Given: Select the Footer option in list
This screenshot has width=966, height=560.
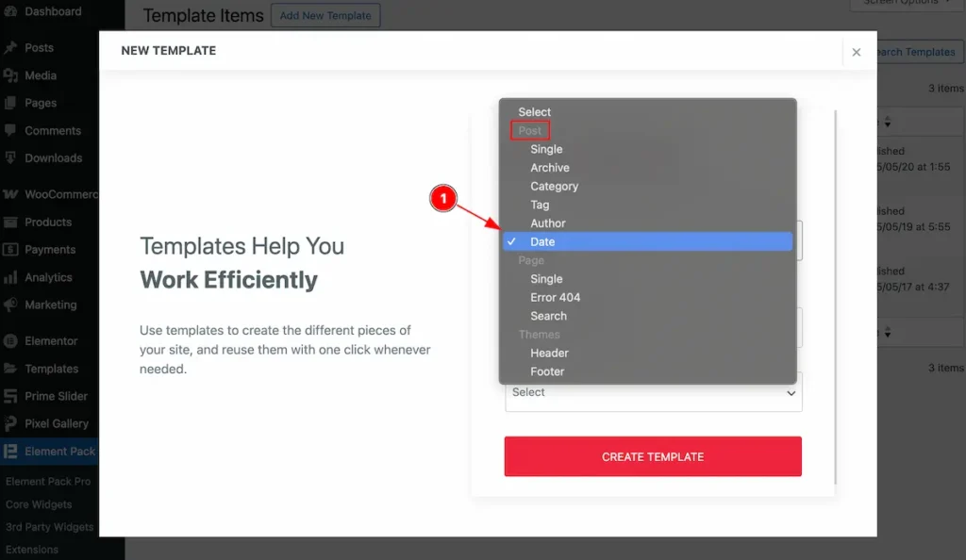Looking at the screenshot, I should coord(547,371).
